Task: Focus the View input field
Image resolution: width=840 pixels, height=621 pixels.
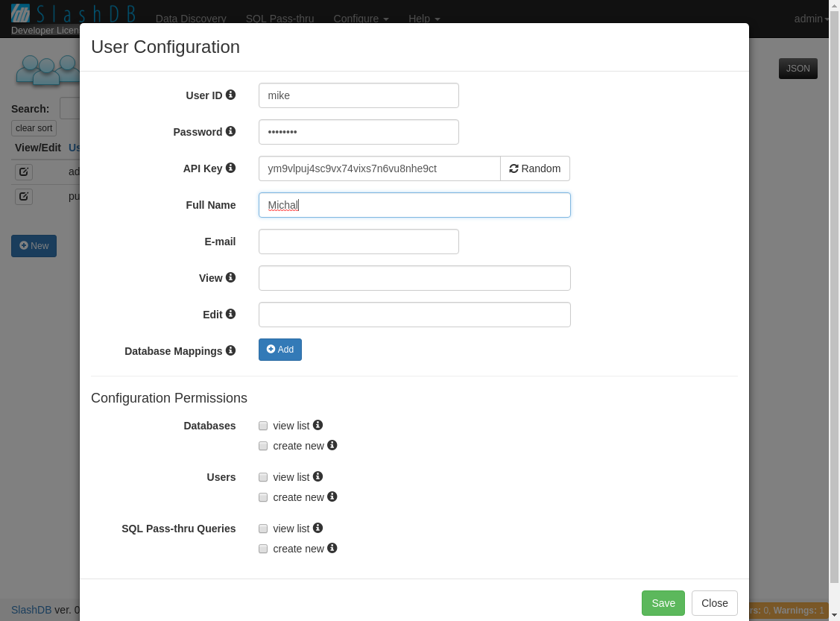Action: pos(414,278)
